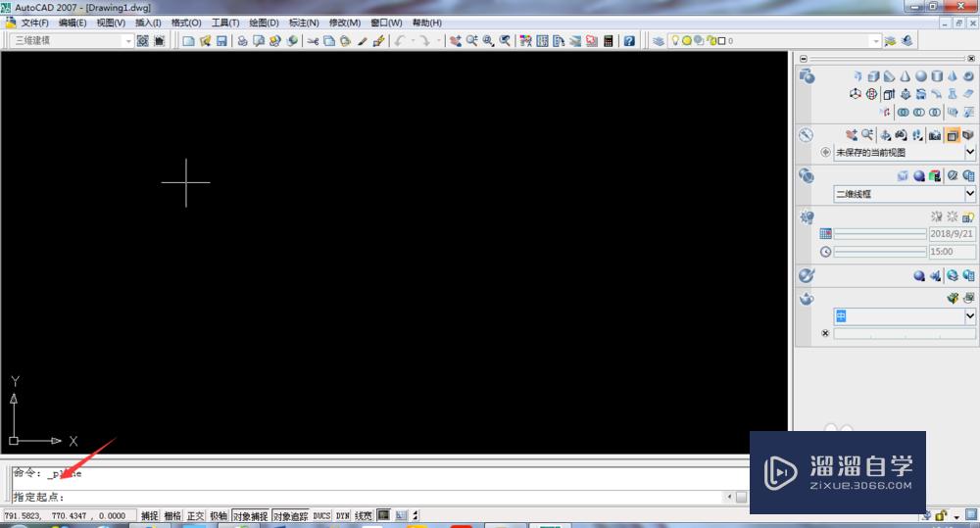The image size is (980, 528).
Task: Click the Union boolean icon in dashboard
Action: click(904, 113)
